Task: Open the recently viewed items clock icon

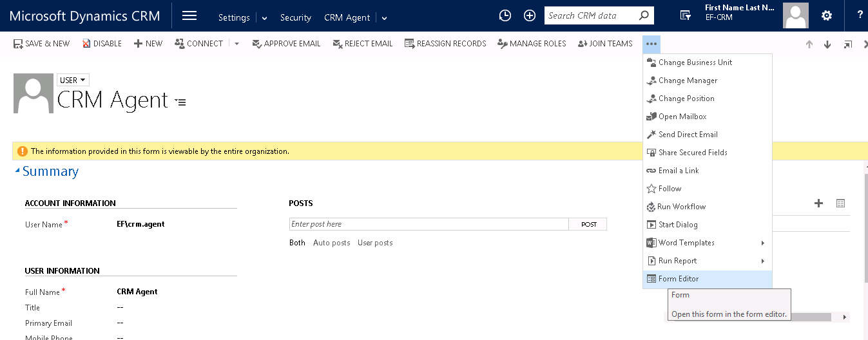Action: tap(505, 15)
